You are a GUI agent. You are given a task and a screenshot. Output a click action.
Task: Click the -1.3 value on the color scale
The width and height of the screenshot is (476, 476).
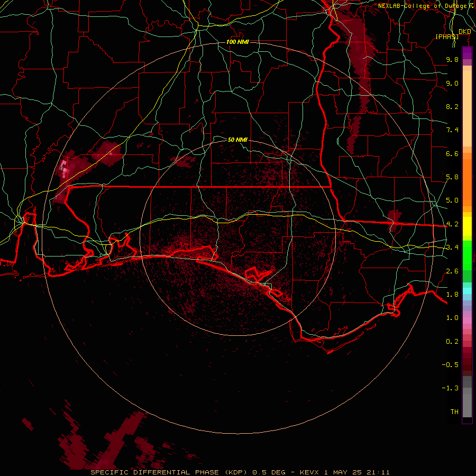click(x=450, y=388)
